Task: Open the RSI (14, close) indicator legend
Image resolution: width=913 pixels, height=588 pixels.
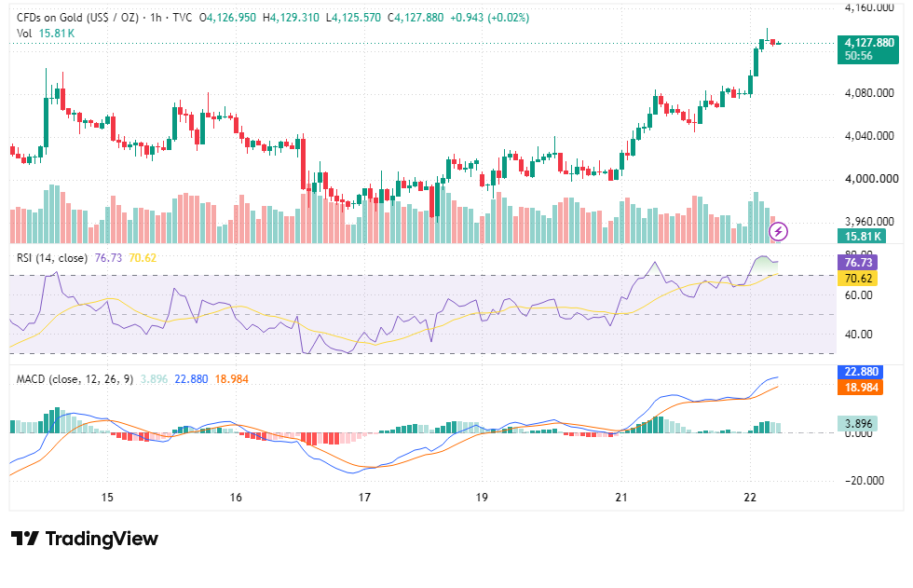Action: point(52,258)
